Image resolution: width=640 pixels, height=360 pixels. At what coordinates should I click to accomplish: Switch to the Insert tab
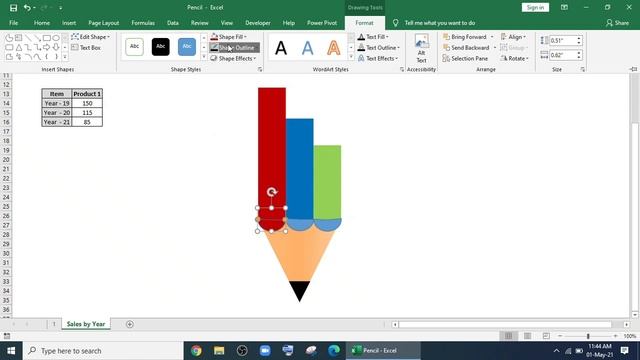coord(69,23)
